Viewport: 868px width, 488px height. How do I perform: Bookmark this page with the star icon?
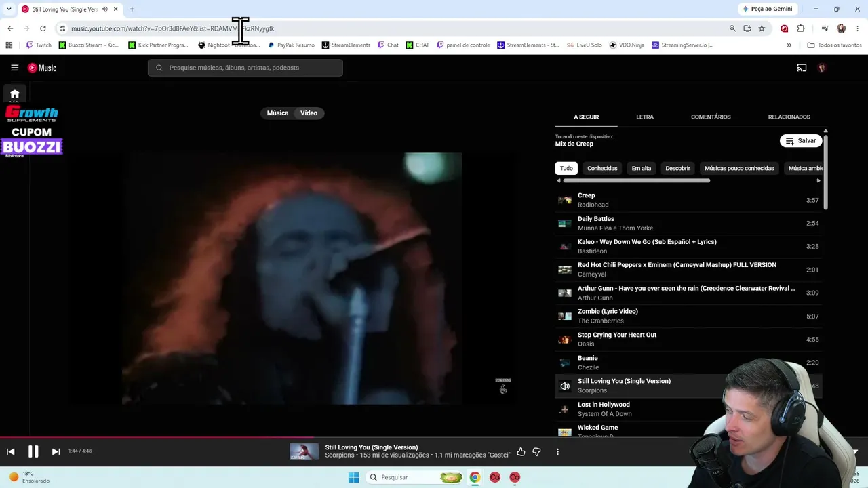pos(762,28)
